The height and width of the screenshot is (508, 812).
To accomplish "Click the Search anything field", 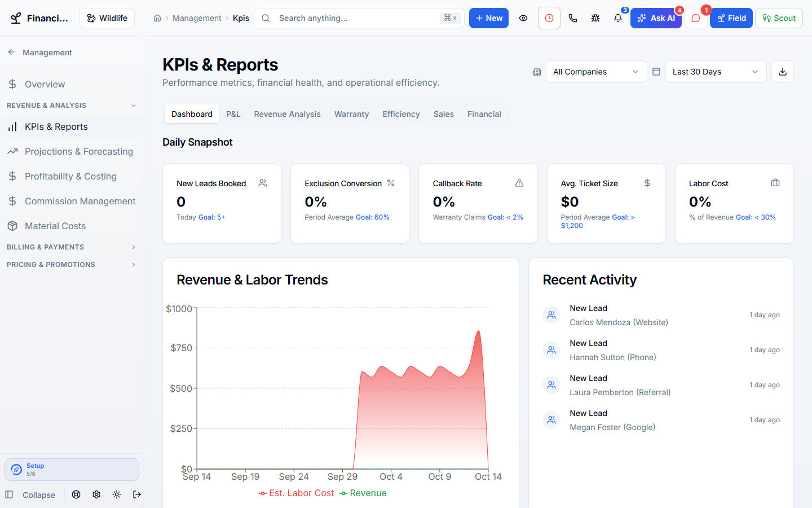I will tap(359, 18).
